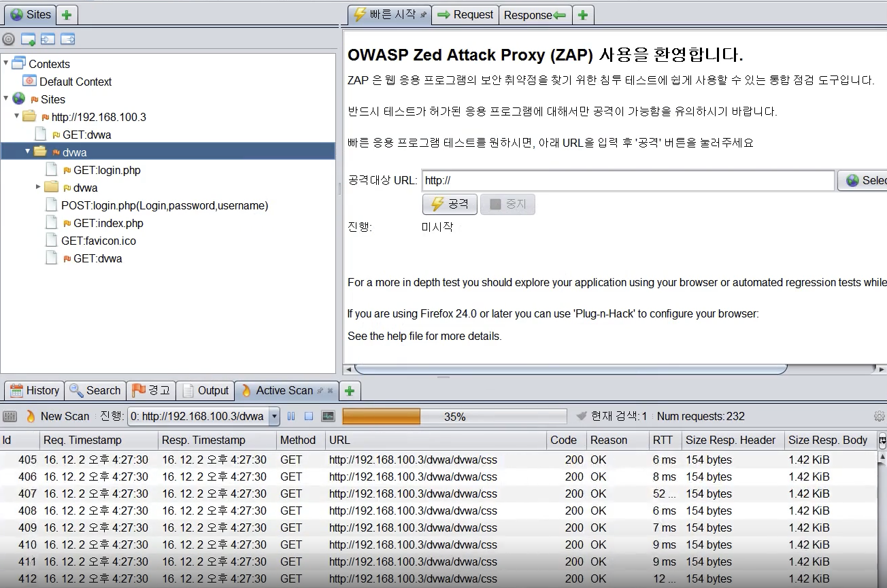This screenshot has width=887, height=588.
Task: Pin the Active Scan tab
Action: pyautogui.click(x=320, y=391)
